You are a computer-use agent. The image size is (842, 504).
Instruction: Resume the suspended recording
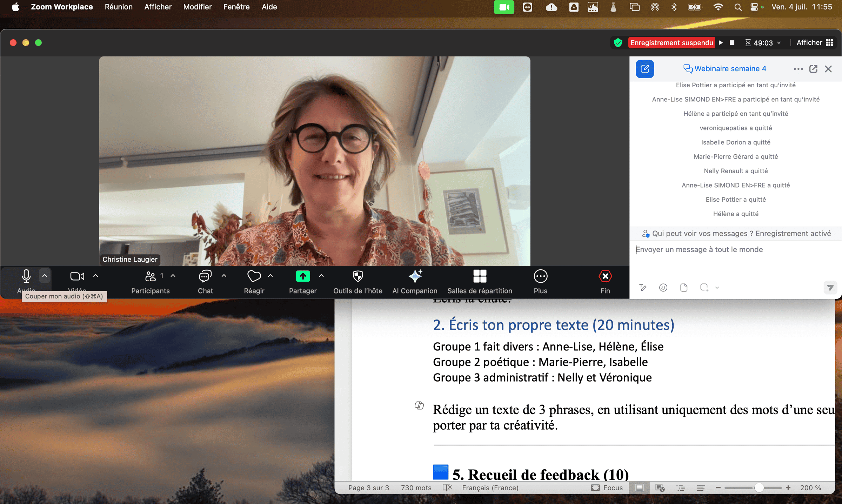tap(721, 42)
